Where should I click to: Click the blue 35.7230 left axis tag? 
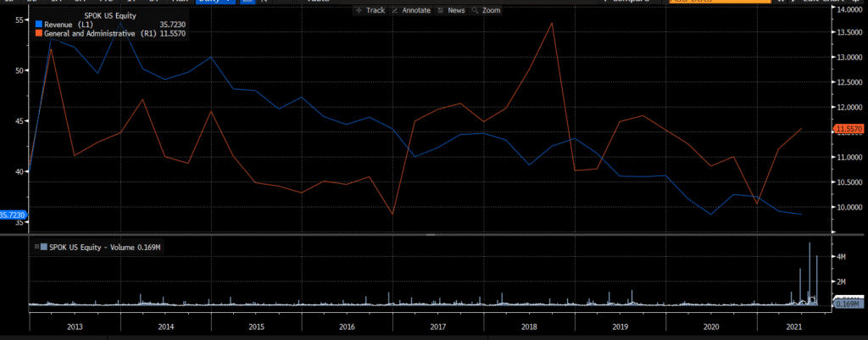click(14, 215)
